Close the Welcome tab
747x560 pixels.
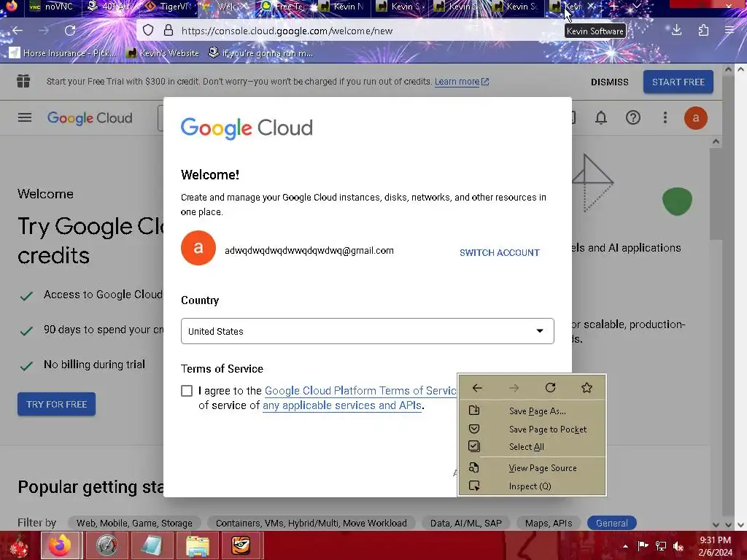(x=244, y=7)
